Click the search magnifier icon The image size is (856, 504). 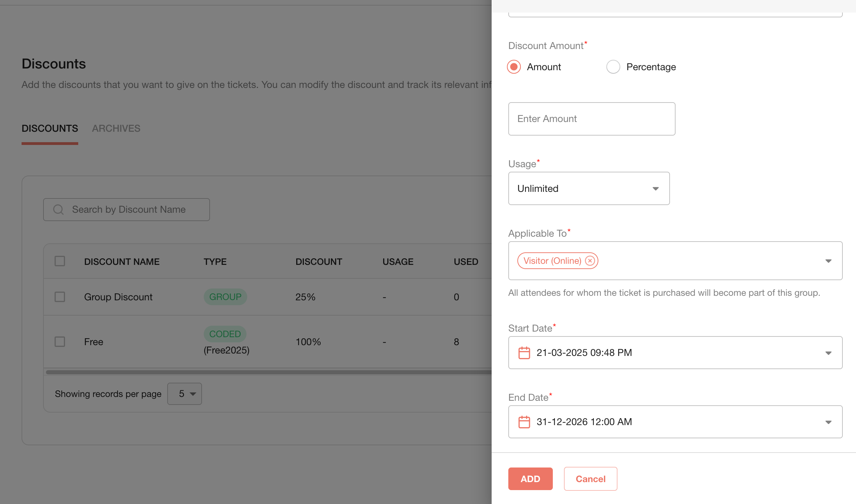pos(58,210)
